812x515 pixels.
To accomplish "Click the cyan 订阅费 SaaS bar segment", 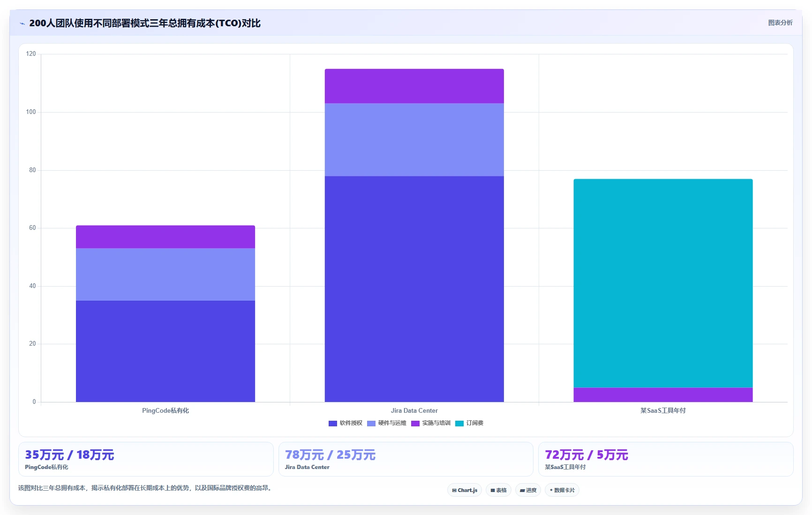I will tap(663, 283).
